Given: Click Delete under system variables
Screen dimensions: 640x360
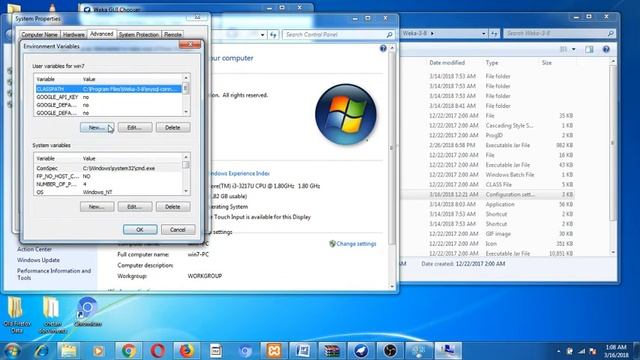Looking at the screenshot, I should click(173, 207).
